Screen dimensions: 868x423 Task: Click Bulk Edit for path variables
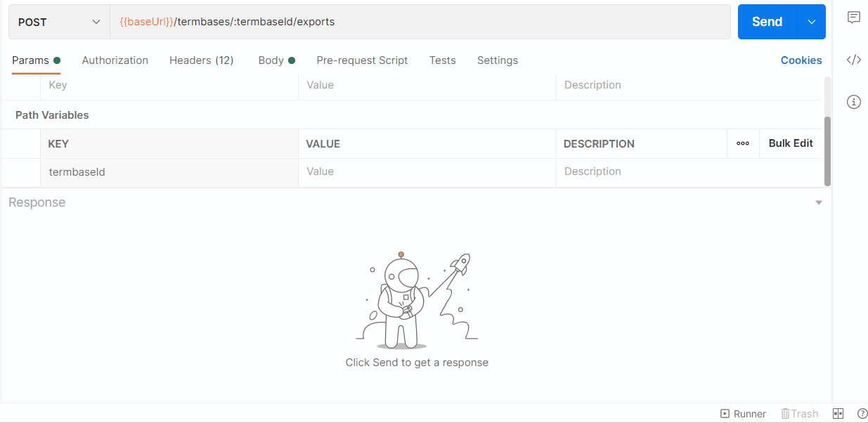pos(791,143)
